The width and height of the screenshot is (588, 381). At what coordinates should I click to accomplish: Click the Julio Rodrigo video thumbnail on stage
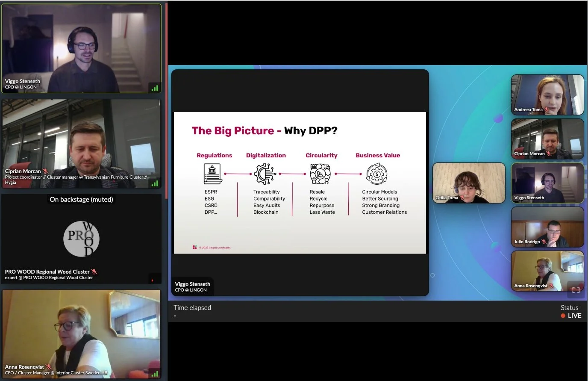547,227
